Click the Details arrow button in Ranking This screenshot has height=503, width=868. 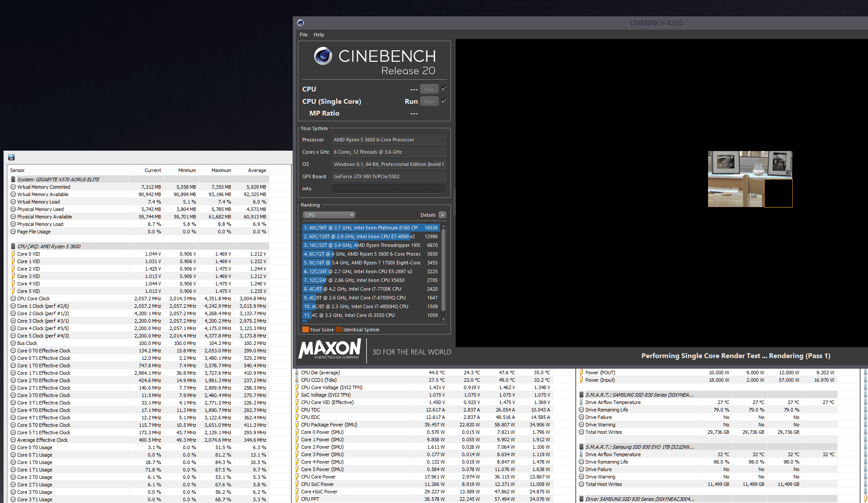click(443, 215)
